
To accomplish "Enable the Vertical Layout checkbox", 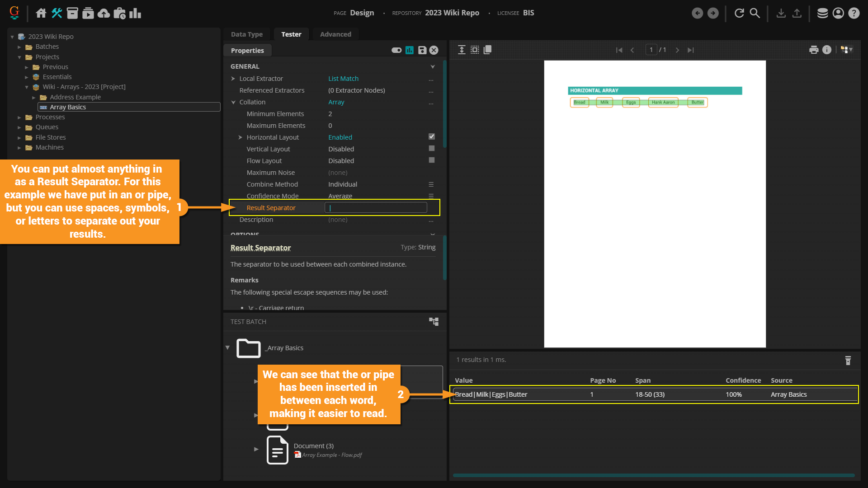I will pyautogui.click(x=432, y=149).
